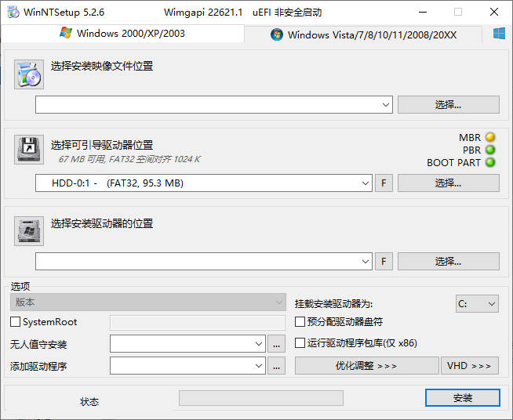The image size is (513, 420).
Task: Click the WinNTSetup app icon in title bar
Action: tap(13, 12)
